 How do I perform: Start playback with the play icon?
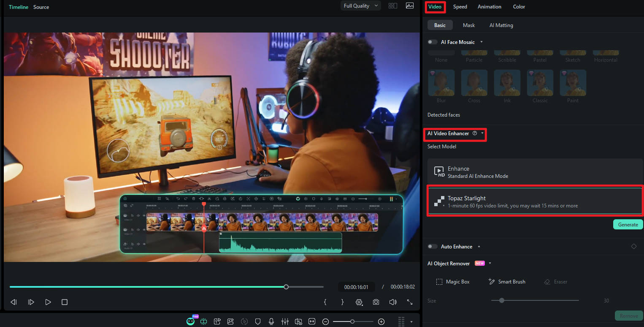[x=48, y=302]
